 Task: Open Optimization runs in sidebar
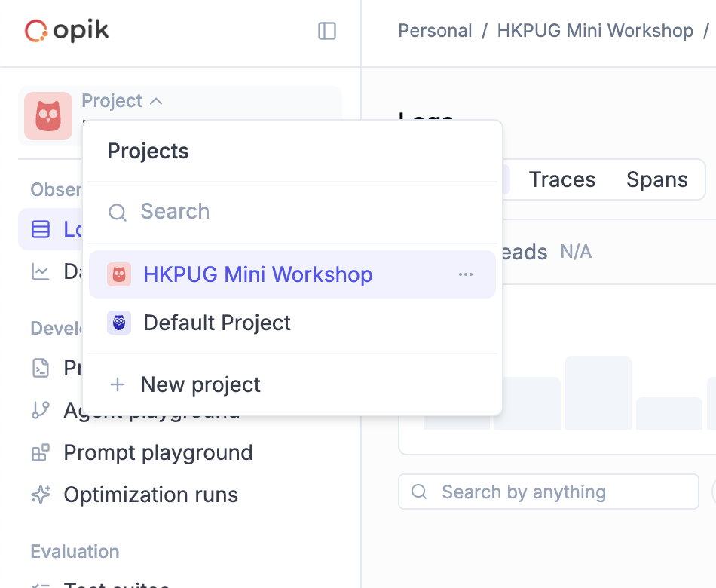click(x=151, y=495)
